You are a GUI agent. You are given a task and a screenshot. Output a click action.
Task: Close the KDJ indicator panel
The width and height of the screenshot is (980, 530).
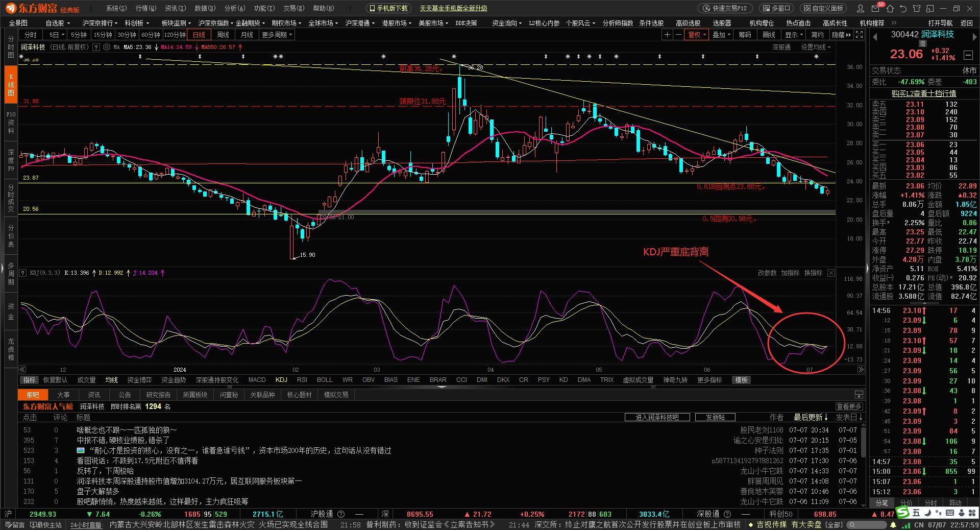click(x=831, y=273)
